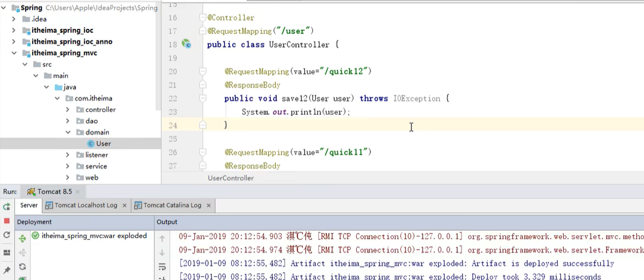
Task: Click the Deployment column header
Action: pos(34,222)
